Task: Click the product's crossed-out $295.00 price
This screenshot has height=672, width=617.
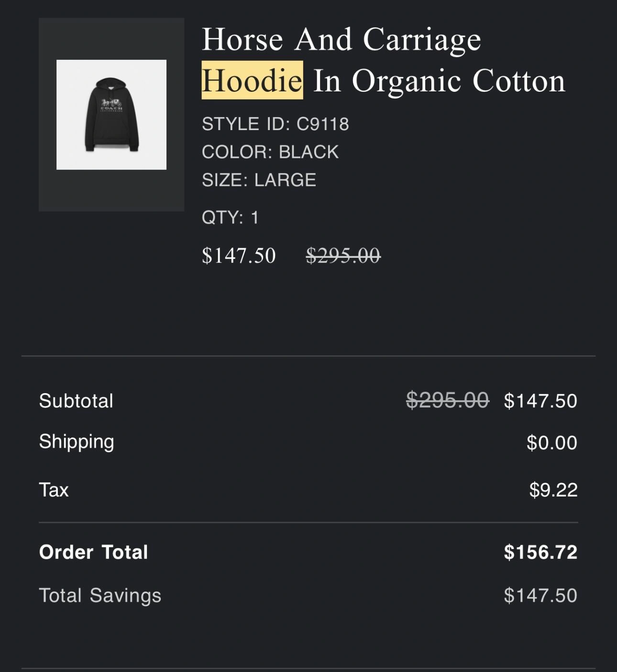Action: (x=343, y=255)
